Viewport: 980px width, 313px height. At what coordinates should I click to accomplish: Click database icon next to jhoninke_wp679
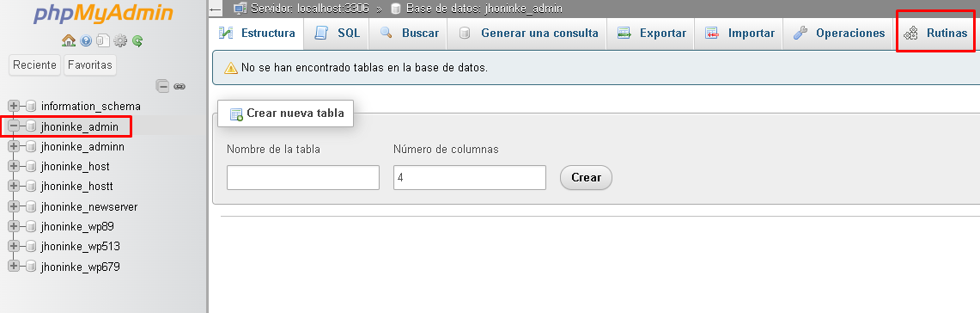[x=31, y=267]
